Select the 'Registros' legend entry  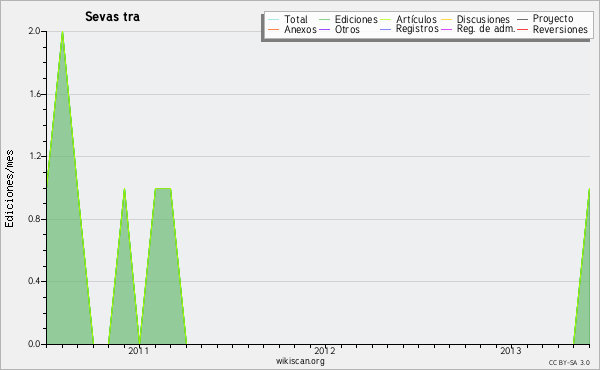[x=417, y=29]
